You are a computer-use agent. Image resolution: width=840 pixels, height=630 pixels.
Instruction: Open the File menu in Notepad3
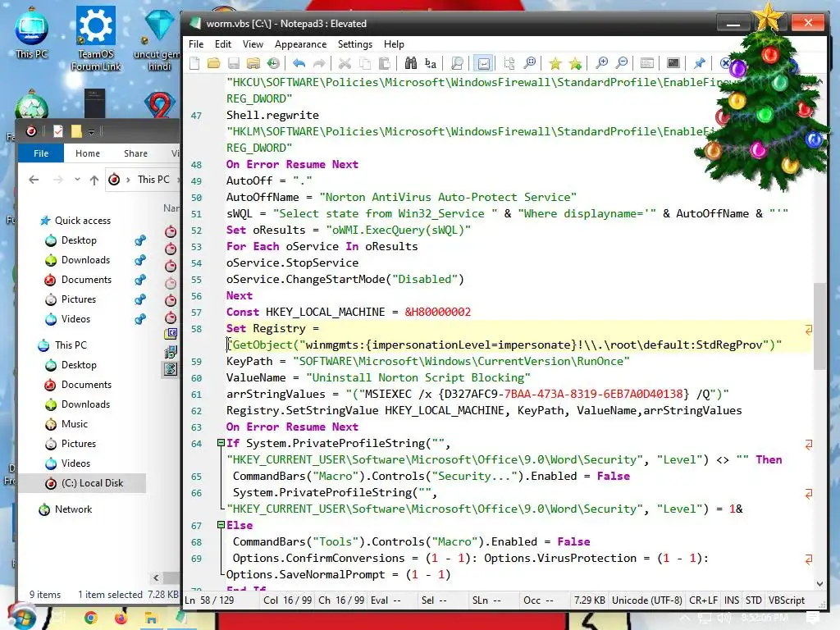[196, 44]
